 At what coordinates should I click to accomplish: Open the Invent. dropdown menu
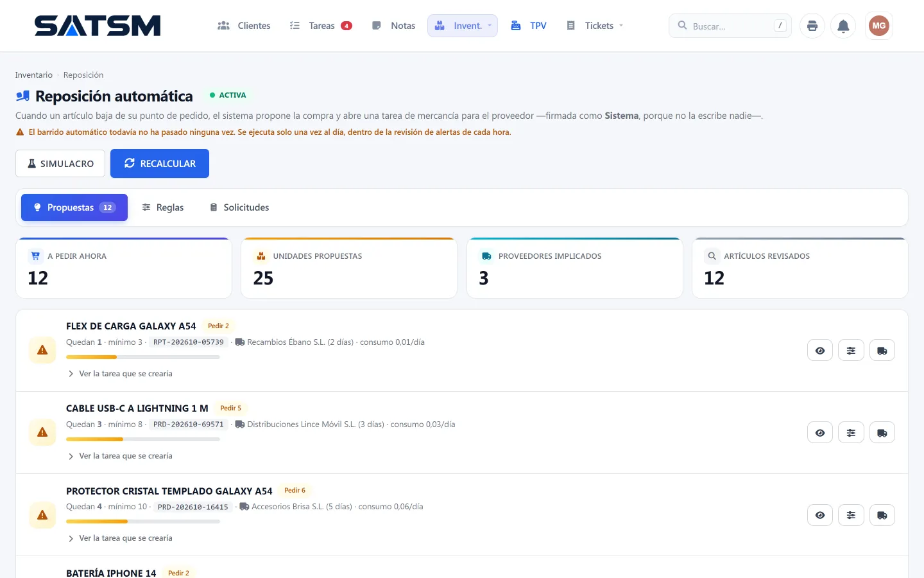pos(463,26)
